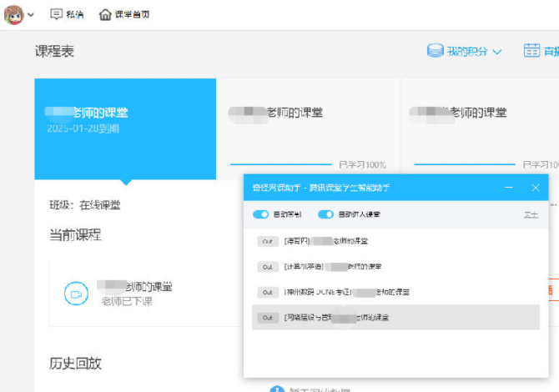Screen dimensions: 559x392
Task: Click the 历史回放 section heading
Action: [75, 364]
